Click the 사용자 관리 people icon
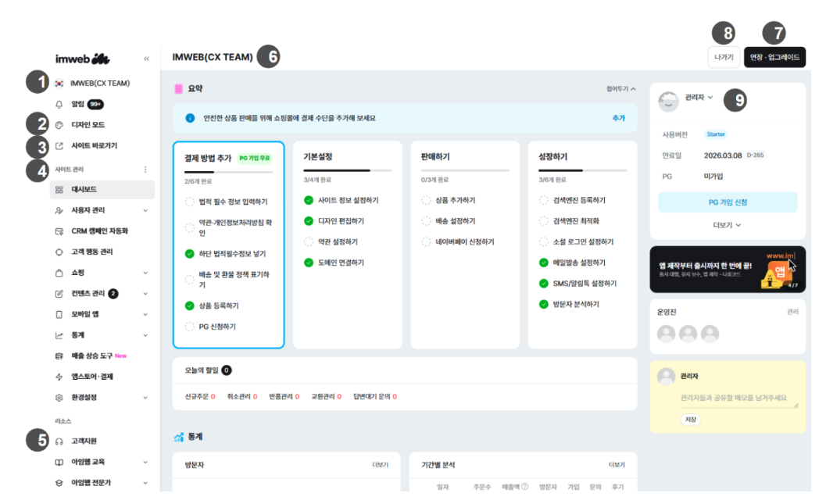The image size is (826, 504). pyautogui.click(x=59, y=210)
